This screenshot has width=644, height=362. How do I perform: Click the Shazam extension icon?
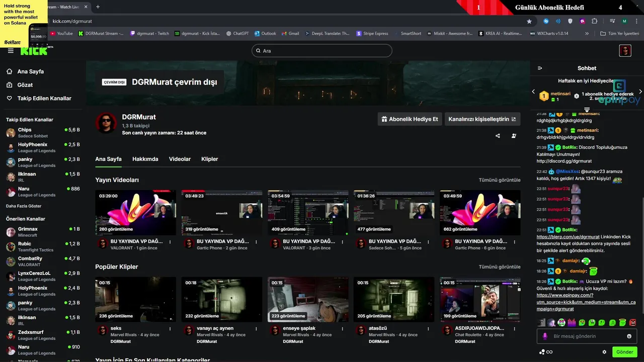tap(546, 21)
